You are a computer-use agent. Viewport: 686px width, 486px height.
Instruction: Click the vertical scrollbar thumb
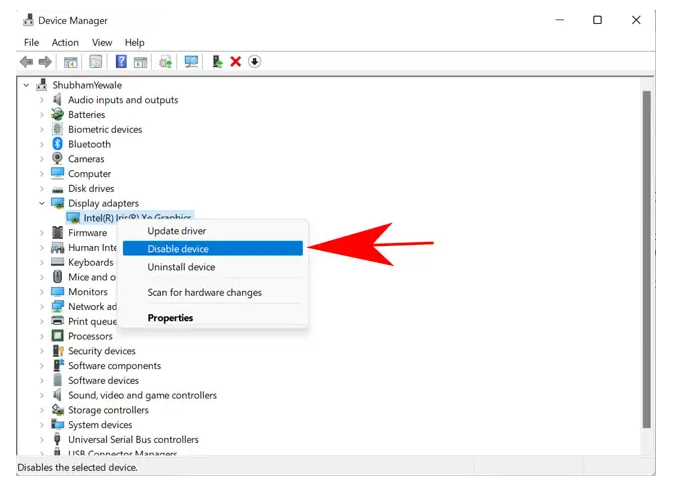pyautogui.click(x=647, y=259)
